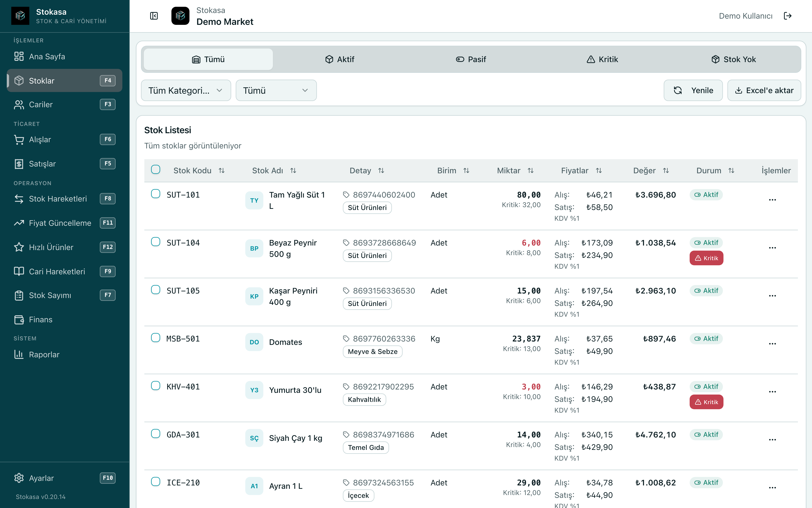
Task: Select the KHV-401 Yumurta row checkbox
Action: click(155, 385)
